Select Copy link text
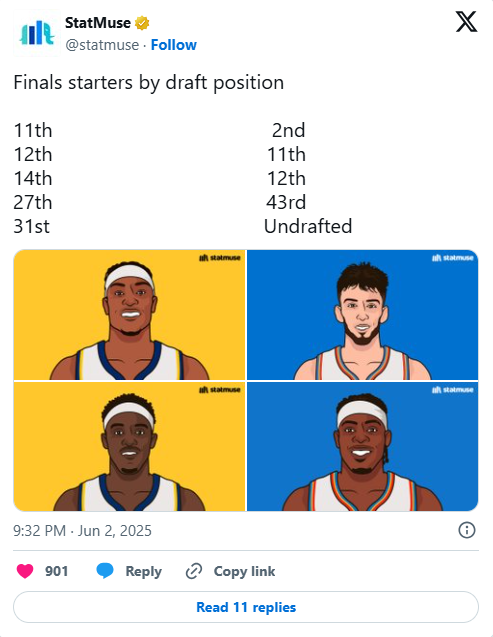The image size is (493, 637). click(244, 571)
